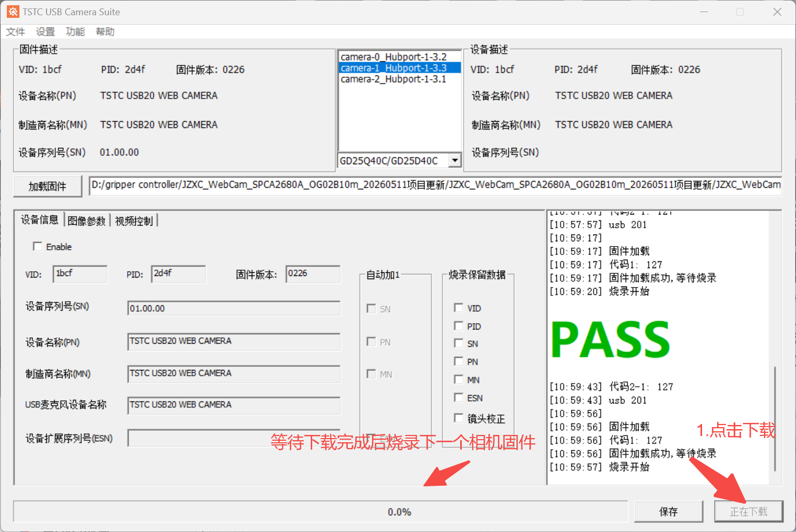Click the 加载固件 button
Screen dimensions: 796x532
coord(48,186)
